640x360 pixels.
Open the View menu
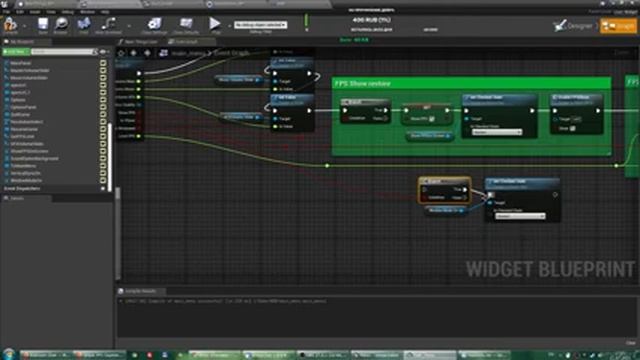51,12
